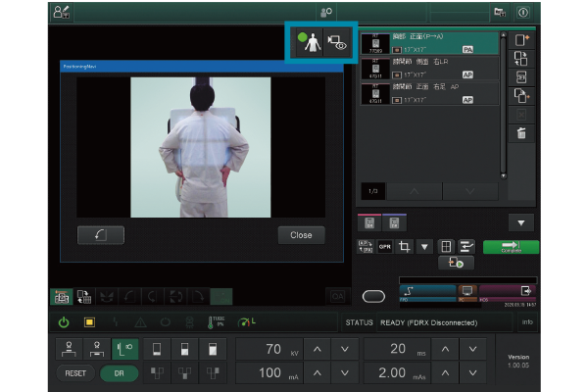
Task: Click the swap exposure order icon
Action: (x=521, y=59)
